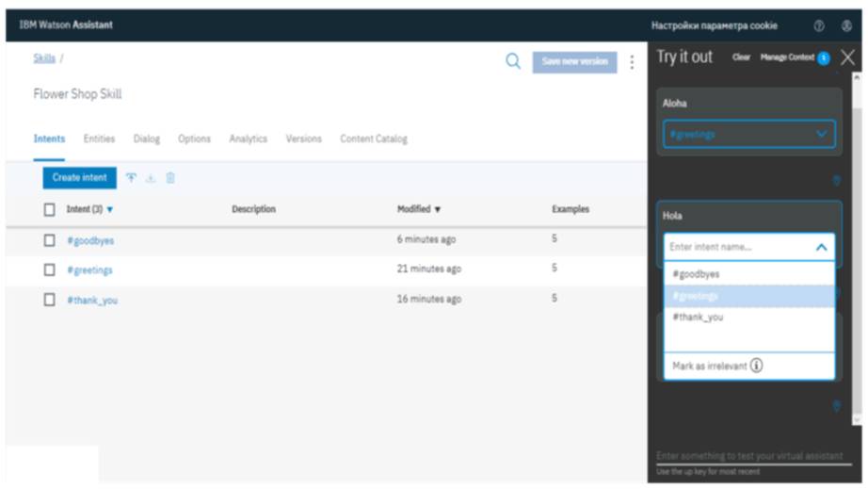868x489 pixels.
Task: Click the Create intent button
Action: tap(79, 177)
